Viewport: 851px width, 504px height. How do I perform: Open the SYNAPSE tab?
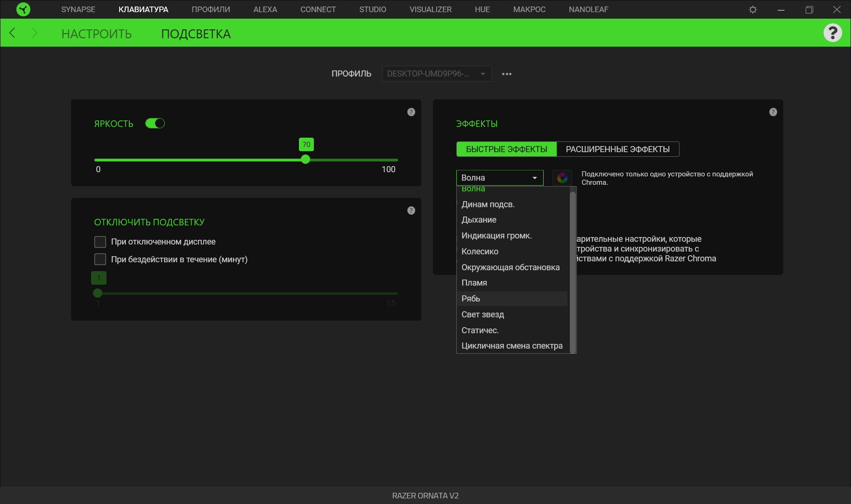coord(78,9)
